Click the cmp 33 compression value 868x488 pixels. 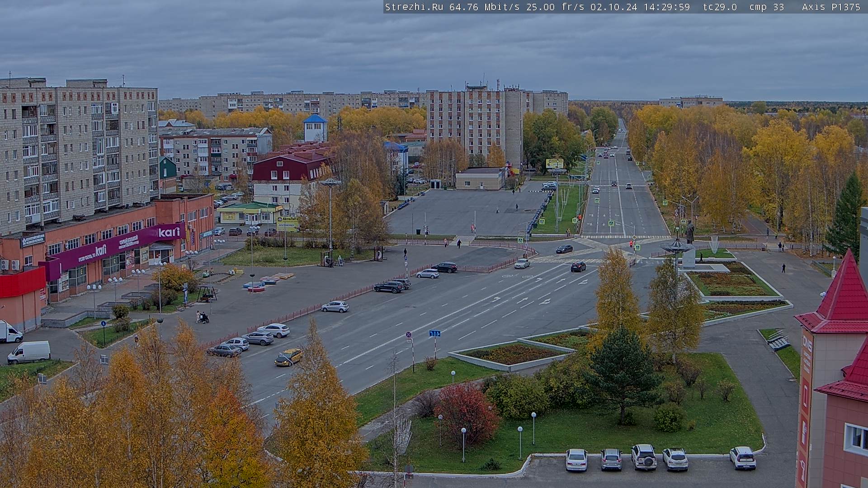766,7
